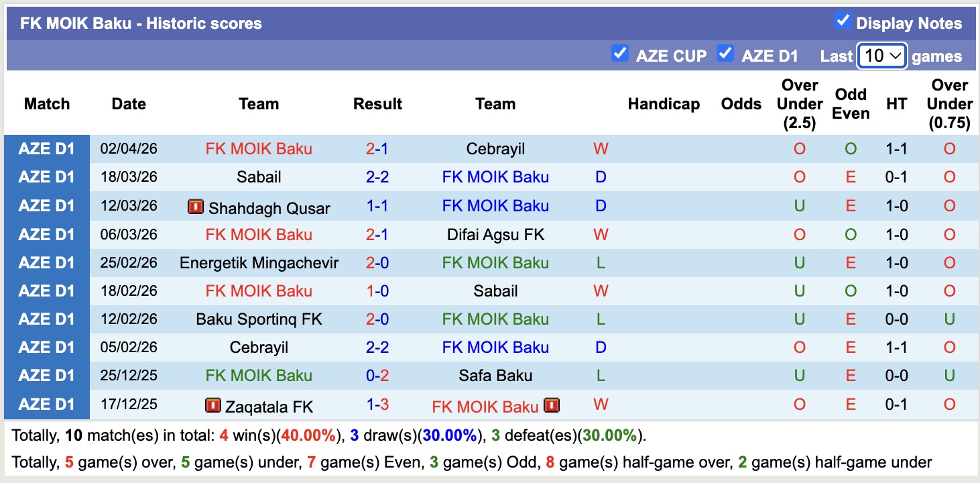
Task: Click the note icon after FK MOIK Baku in last row
Action: [550, 405]
